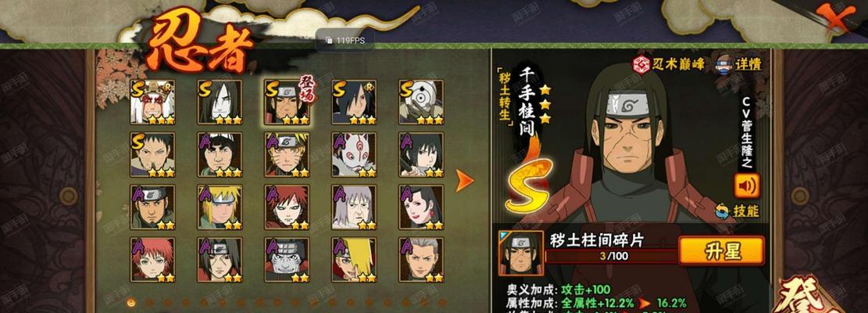This screenshot has width=868, height=313.
Task: Play the character voice speaker icon
Action: tap(747, 185)
